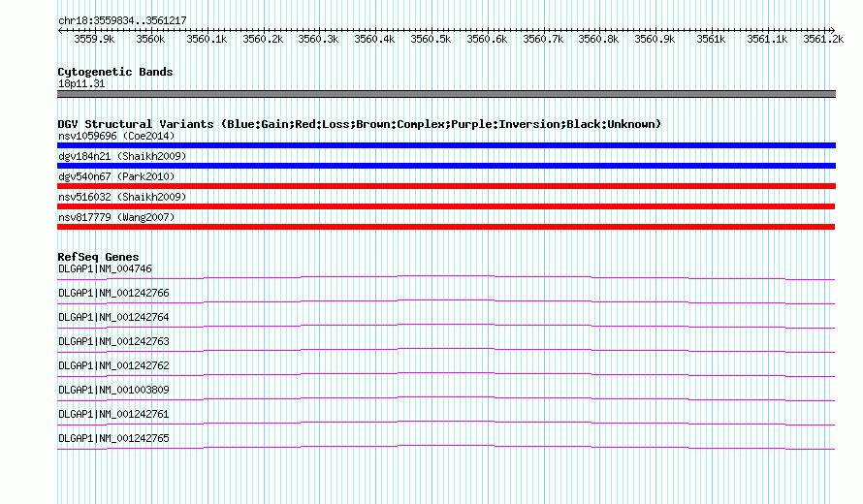Select transcript DLGAP1|NM_001242765 label
Screen dimensions: 863x504
pos(113,438)
